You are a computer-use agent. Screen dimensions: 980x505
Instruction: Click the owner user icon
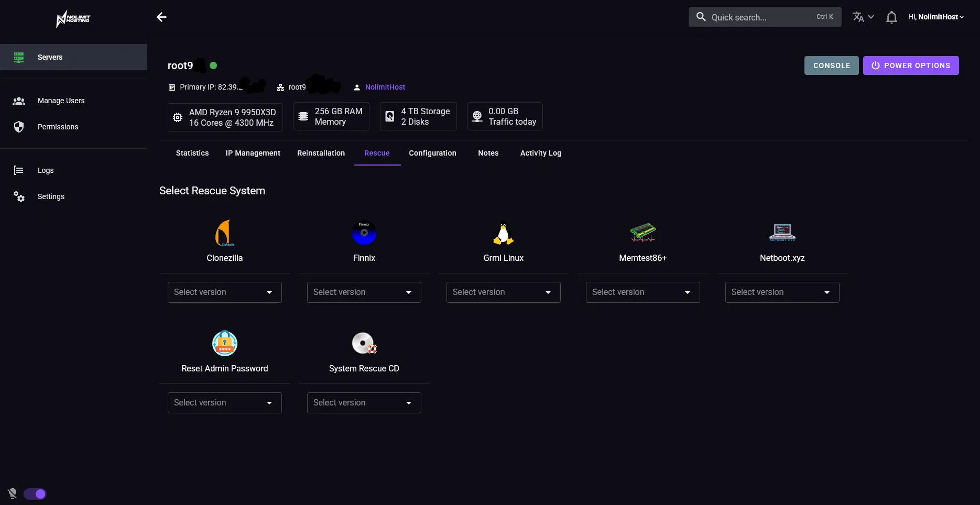point(357,87)
